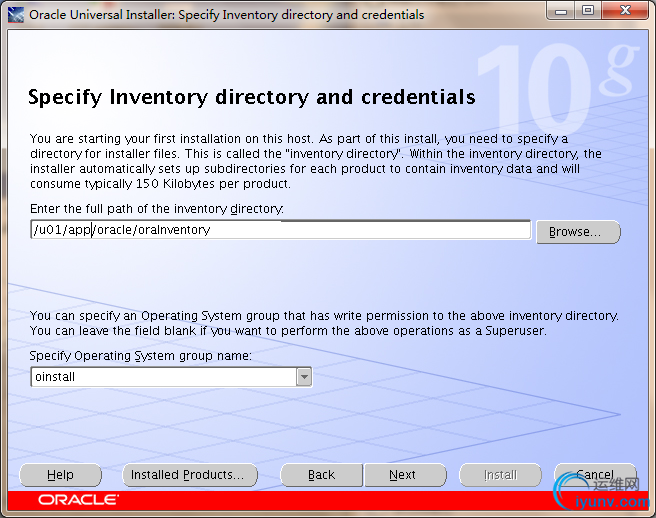Show Installed Products...

(x=190, y=475)
